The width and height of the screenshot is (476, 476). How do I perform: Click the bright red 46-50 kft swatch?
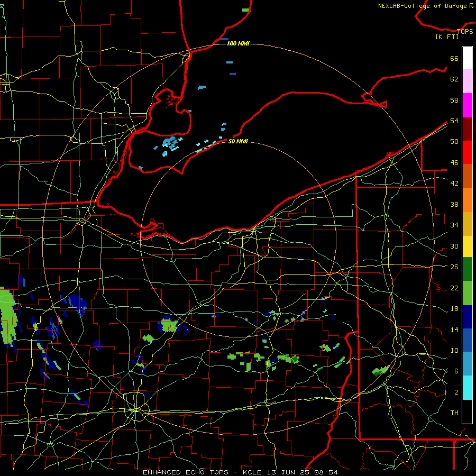tap(467, 152)
